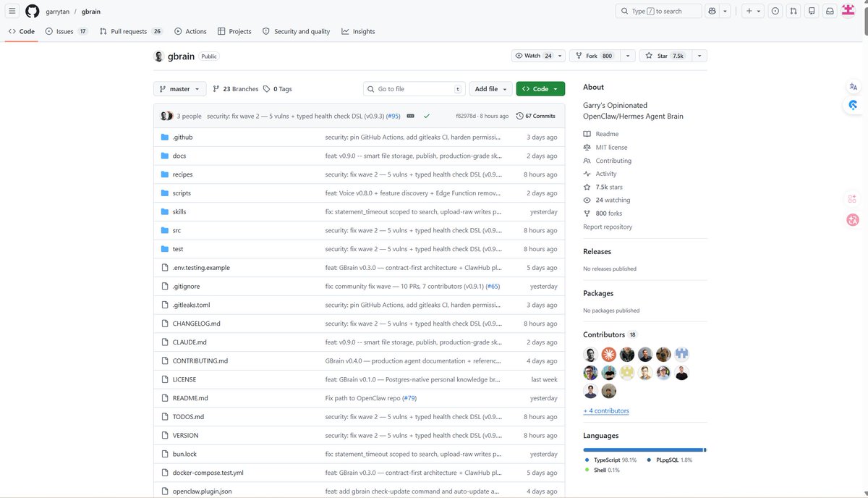
Task: View the commit checks green checkmark
Action: pyautogui.click(x=427, y=116)
